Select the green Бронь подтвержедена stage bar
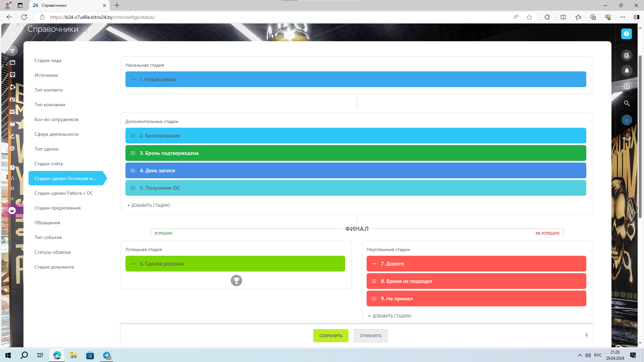644x362 pixels. 356,153
